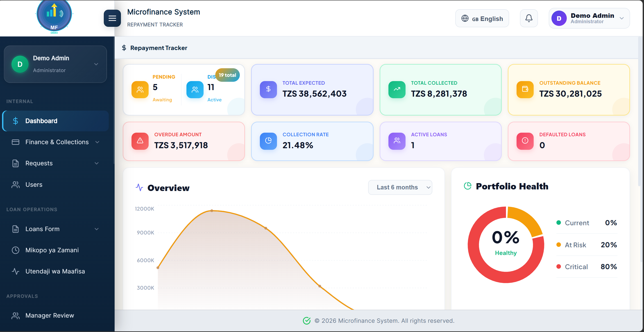
Task: Select Dashboard in the sidebar
Action: point(55,121)
